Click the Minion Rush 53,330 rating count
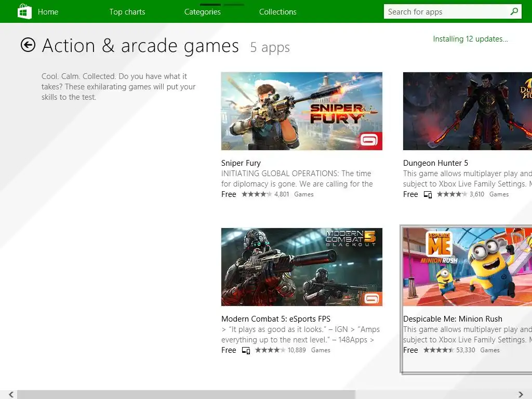 coord(465,350)
